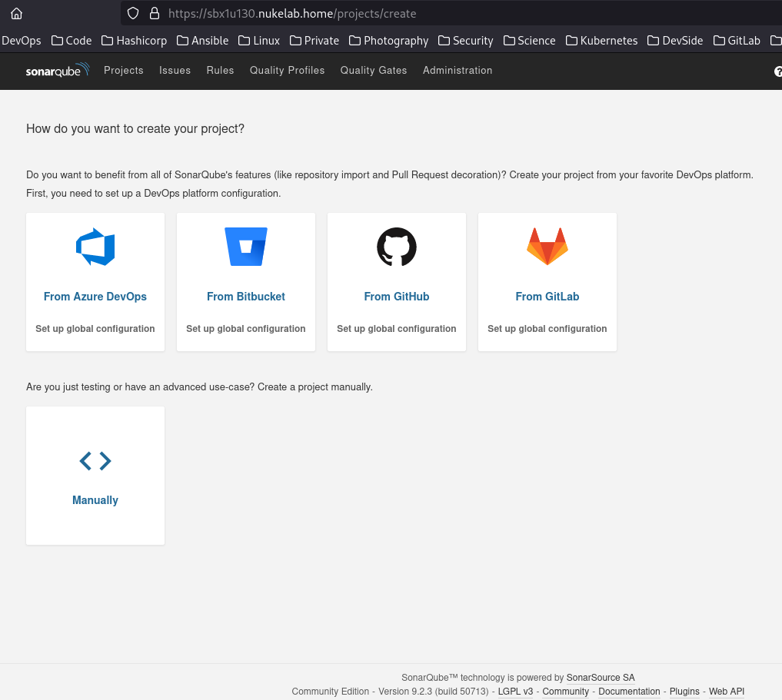The width and height of the screenshot is (782, 700).
Task: Click the GitLab fox logo icon
Action: pos(547,247)
